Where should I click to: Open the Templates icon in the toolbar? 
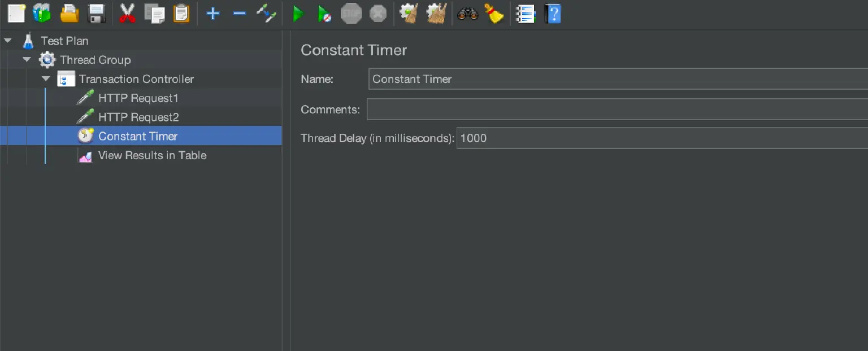(41, 13)
